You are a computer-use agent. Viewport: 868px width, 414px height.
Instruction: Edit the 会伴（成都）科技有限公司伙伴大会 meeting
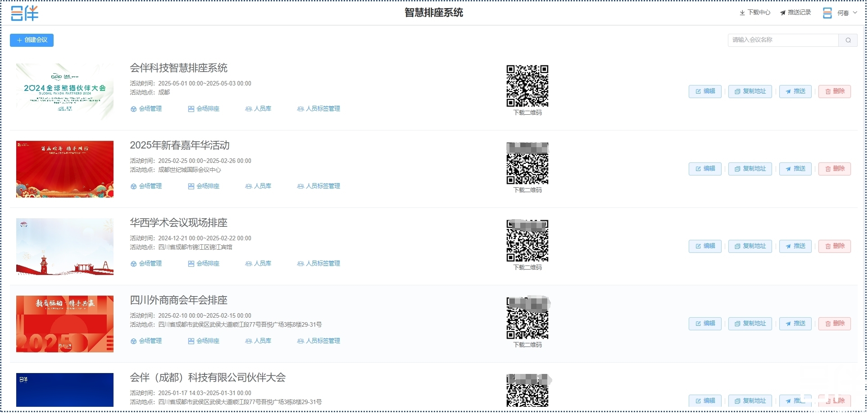pos(705,401)
